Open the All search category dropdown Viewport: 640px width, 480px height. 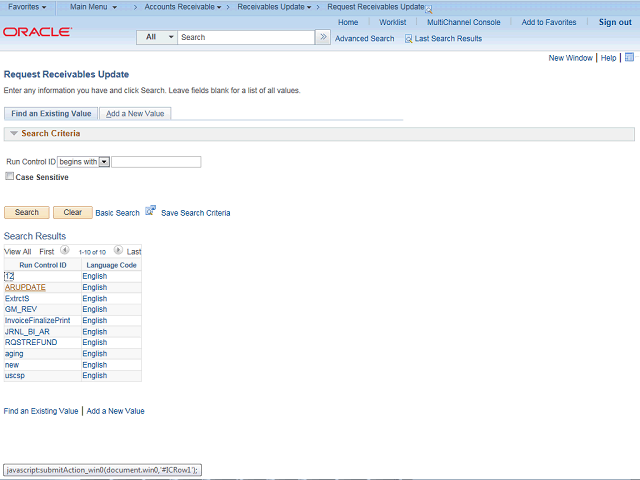tap(157, 37)
